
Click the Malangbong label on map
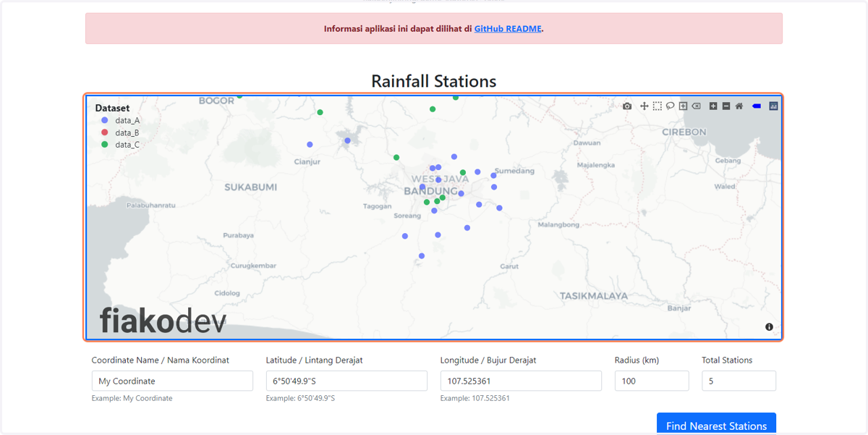558,224
